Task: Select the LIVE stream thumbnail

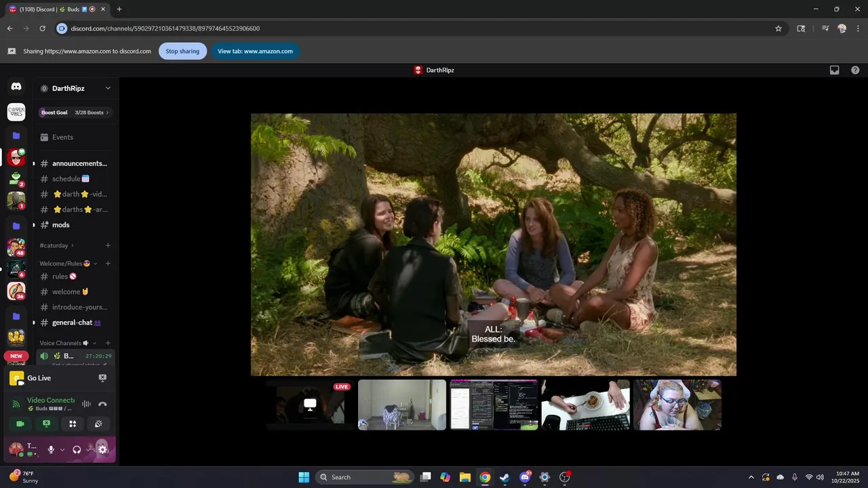Action: pyautogui.click(x=310, y=405)
